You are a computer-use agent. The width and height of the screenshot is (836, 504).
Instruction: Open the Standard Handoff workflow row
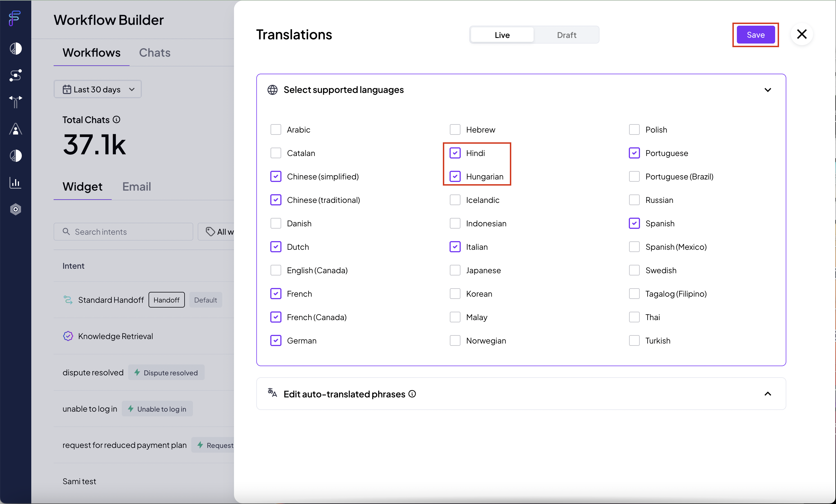144,300
